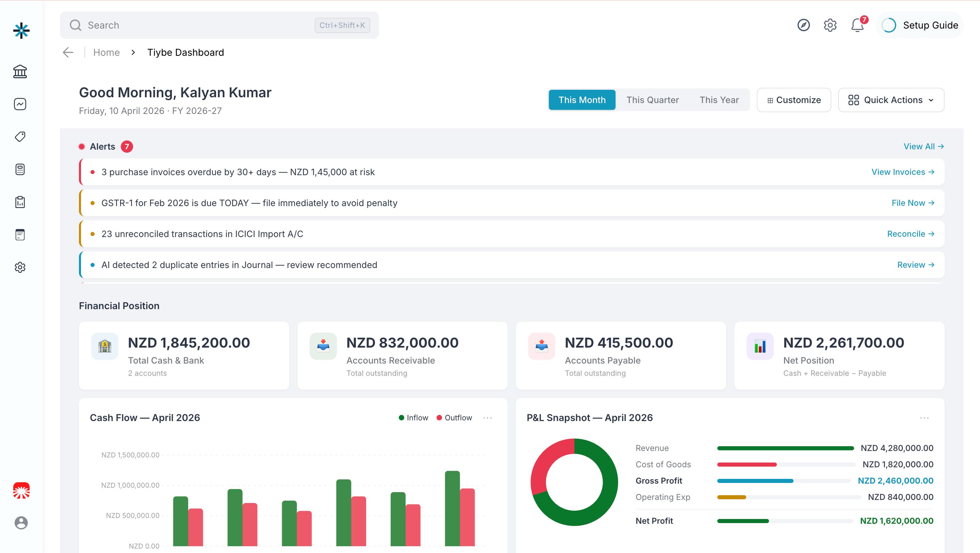Click the Cost of Goods progress bar
Image resolution: width=980 pixels, height=553 pixels.
pos(786,465)
